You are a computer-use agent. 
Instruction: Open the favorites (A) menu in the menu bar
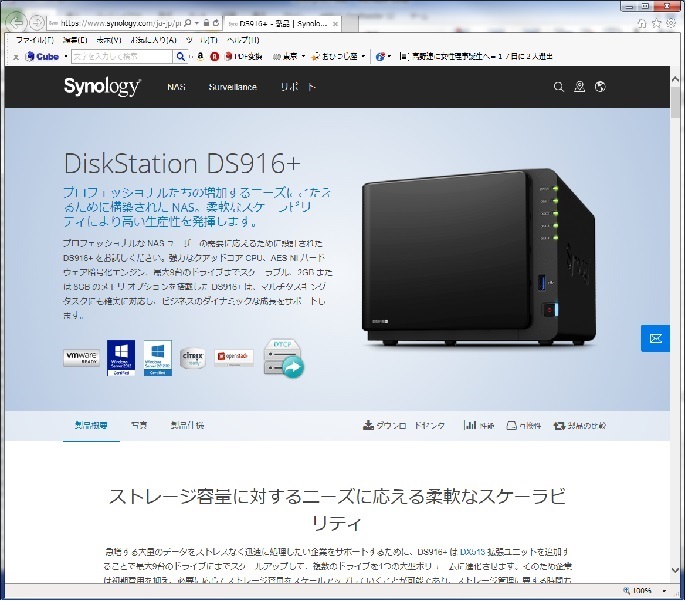[x=154, y=40]
